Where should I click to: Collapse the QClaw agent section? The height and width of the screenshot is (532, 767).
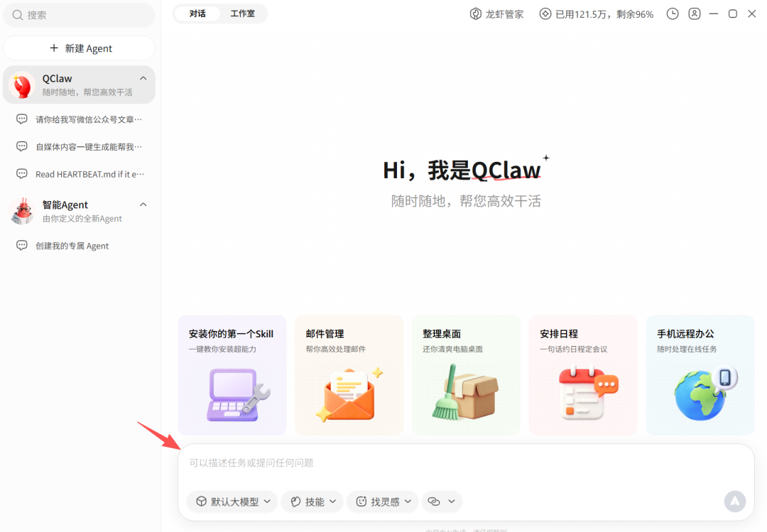click(x=143, y=78)
